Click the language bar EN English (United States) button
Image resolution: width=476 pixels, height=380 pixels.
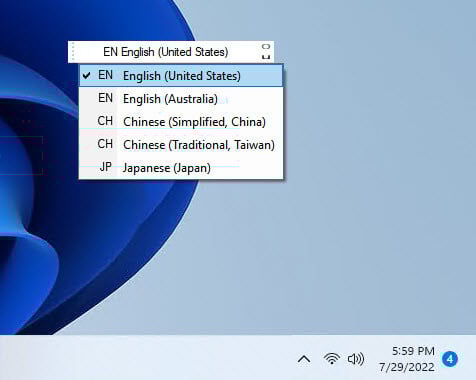click(x=166, y=52)
